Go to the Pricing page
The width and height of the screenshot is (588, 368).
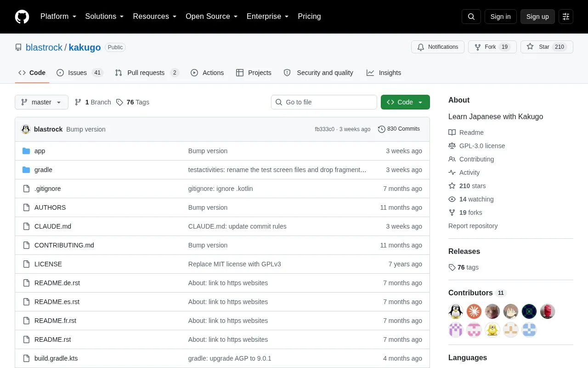click(309, 17)
